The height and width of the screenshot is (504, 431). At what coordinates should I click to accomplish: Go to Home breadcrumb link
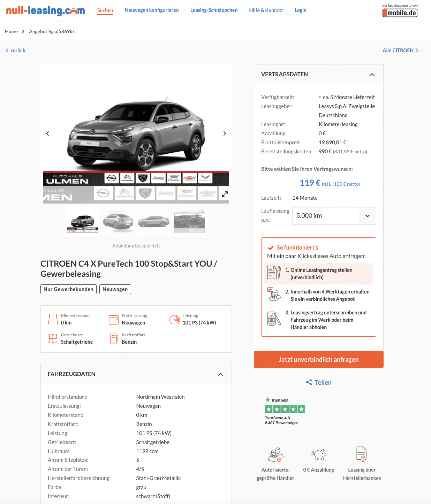click(11, 31)
